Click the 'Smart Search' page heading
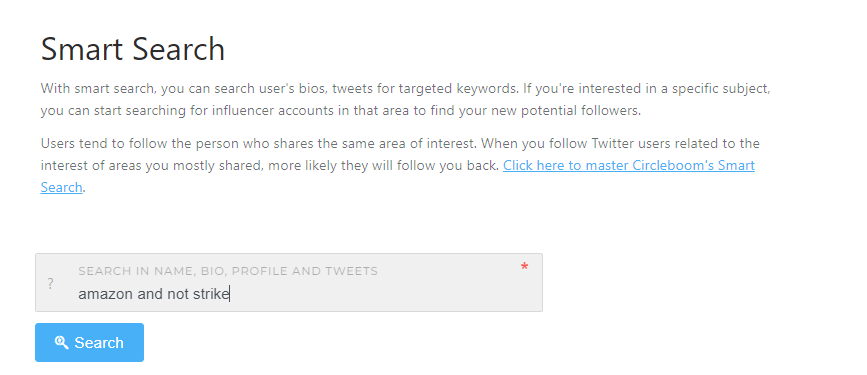Image resolution: width=867 pixels, height=375 pixels. 133,49
